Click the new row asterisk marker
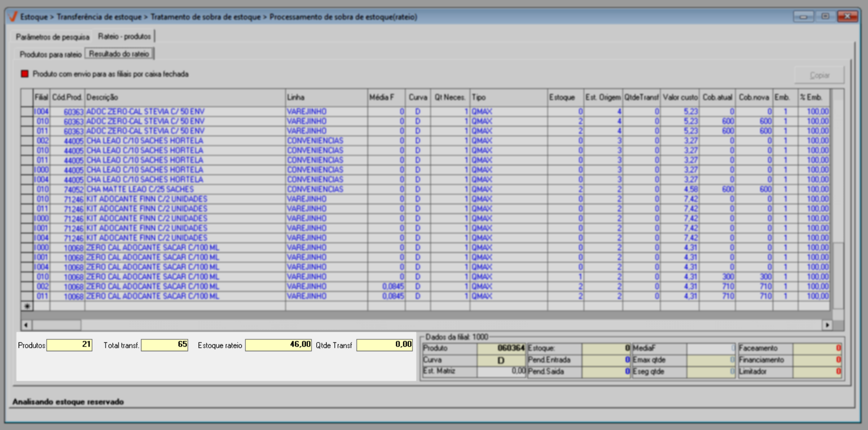 27,306
